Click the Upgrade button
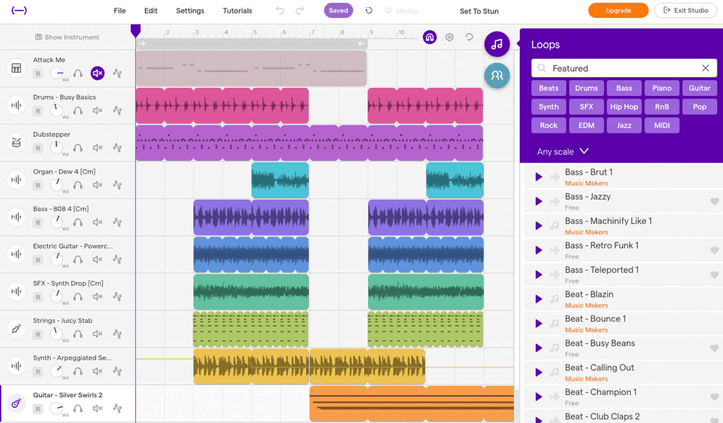This screenshot has width=723, height=423. point(618,11)
